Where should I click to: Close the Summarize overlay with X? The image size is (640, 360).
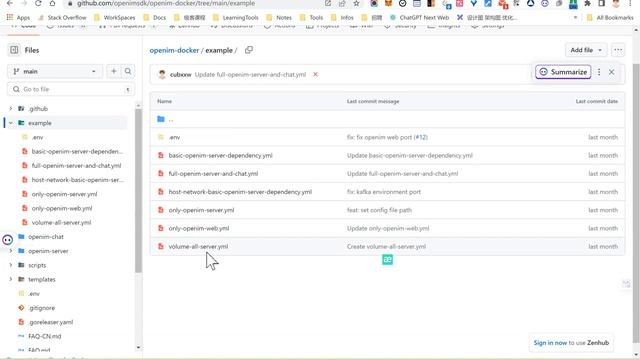(x=611, y=72)
